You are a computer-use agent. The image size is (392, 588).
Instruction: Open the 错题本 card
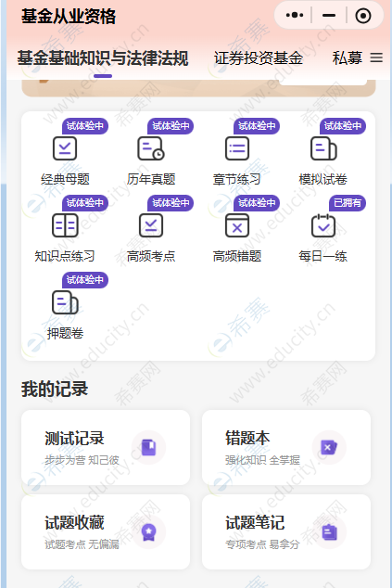click(x=286, y=447)
